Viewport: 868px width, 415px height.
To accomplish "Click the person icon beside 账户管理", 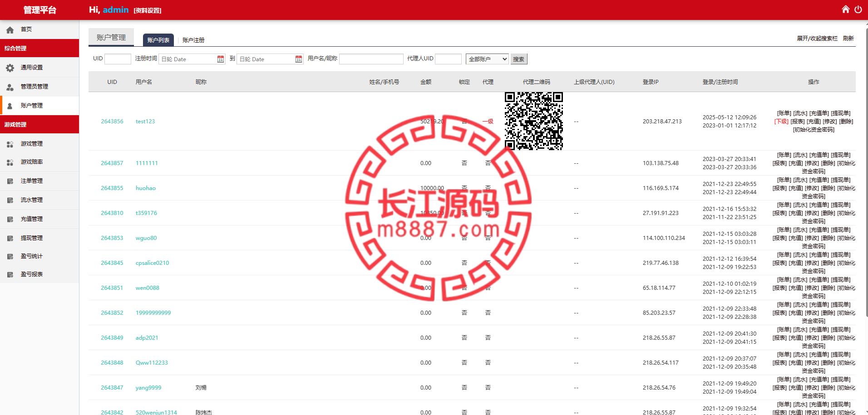I will pos(10,106).
